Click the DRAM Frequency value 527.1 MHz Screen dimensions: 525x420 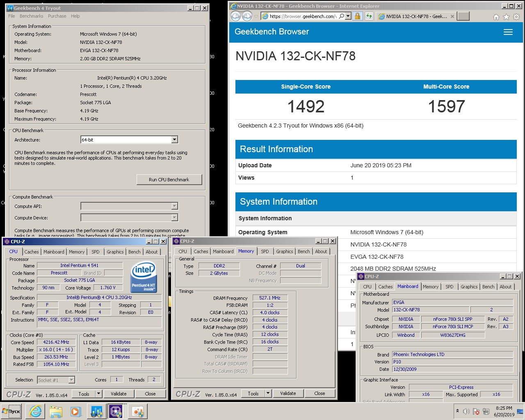pyautogui.click(x=270, y=298)
